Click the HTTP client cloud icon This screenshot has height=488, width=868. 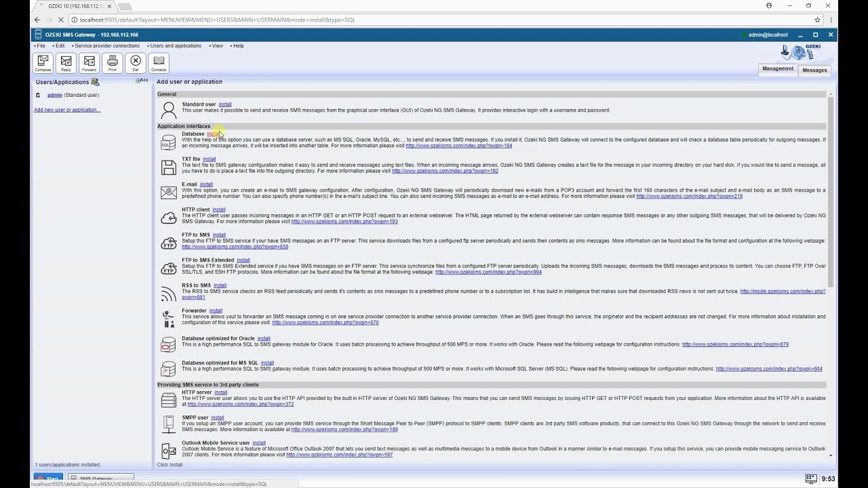(x=168, y=218)
